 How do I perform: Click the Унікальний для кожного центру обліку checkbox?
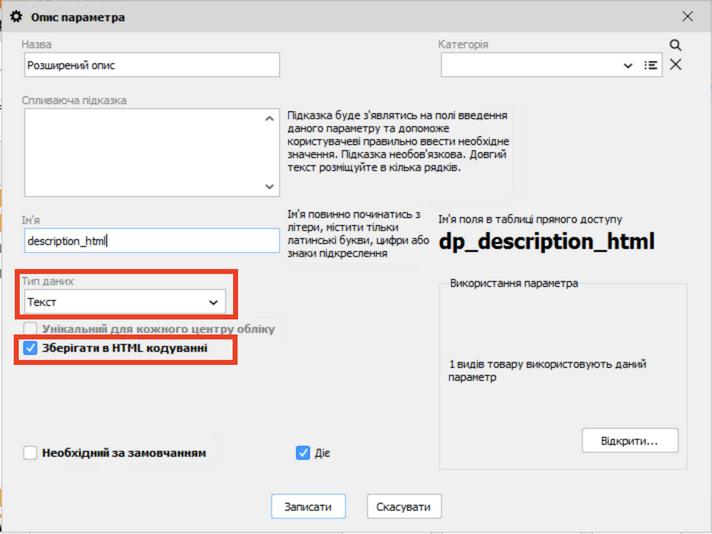(30, 328)
